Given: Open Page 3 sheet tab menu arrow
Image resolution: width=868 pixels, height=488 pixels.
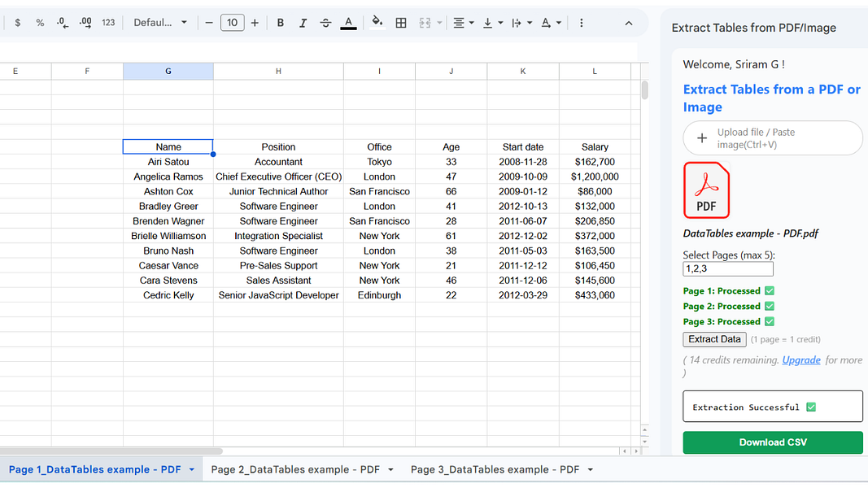Looking at the screenshot, I should click(590, 469).
